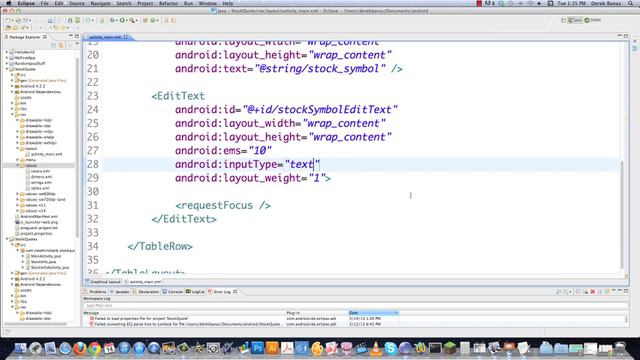
Task: Open the Window menu
Action: pos(207,3)
